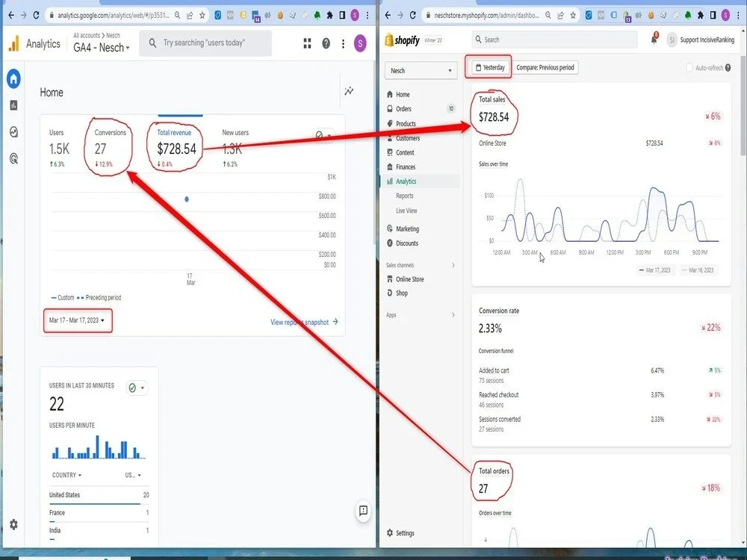Enable Auto-refresh checkbox in Shopify dashboard

[x=689, y=68]
